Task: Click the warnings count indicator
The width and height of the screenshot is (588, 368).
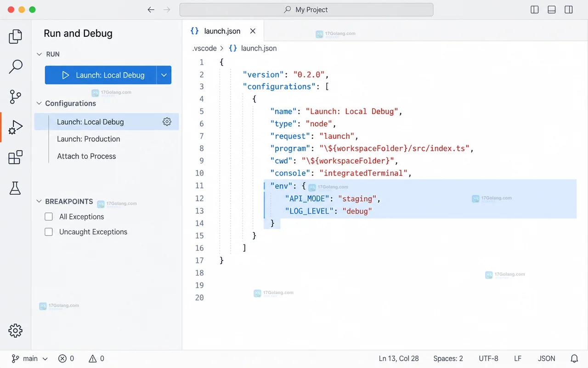Action: coord(96,358)
